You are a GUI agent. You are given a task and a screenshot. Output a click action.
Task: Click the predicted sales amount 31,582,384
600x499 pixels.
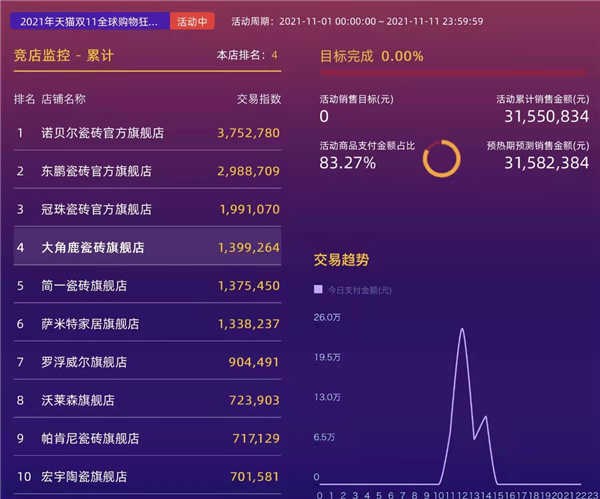click(x=546, y=163)
